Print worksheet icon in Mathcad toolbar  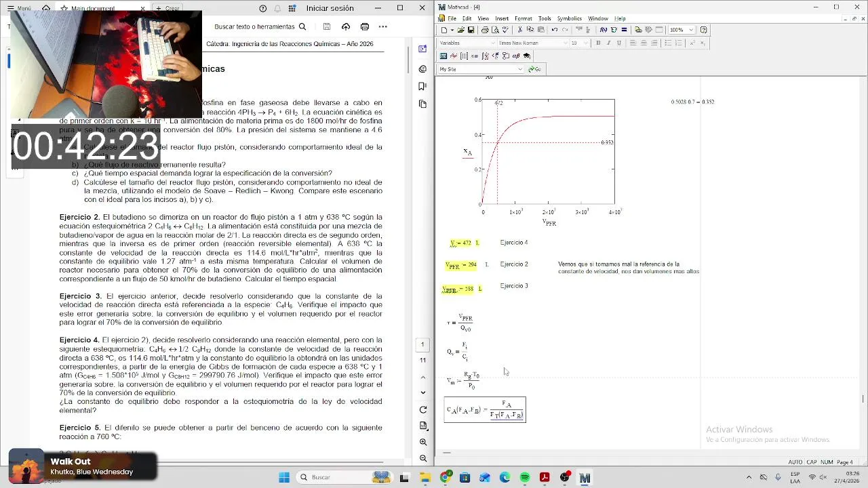(485, 30)
